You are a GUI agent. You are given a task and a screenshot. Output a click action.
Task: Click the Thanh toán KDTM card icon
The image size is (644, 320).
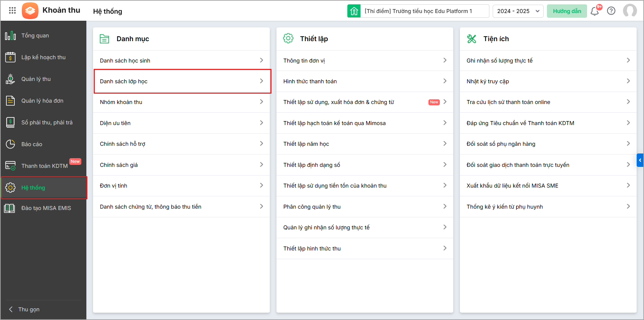[x=10, y=166]
